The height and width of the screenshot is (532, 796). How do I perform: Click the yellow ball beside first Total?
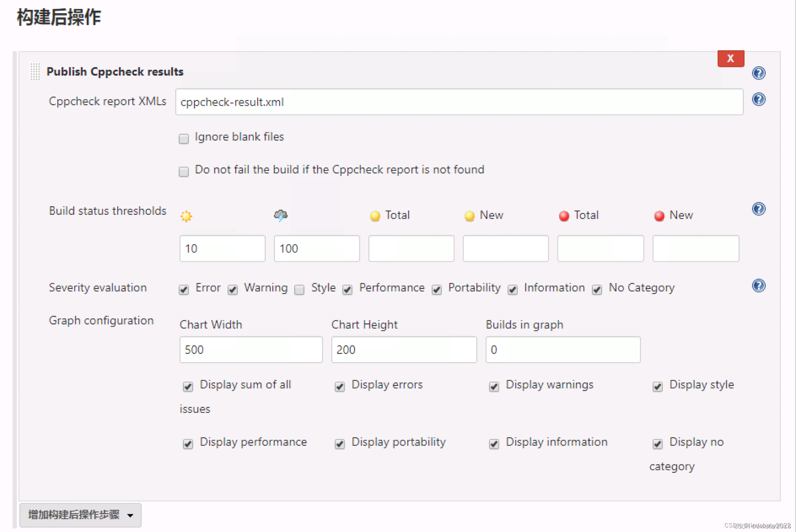point(375,215)
